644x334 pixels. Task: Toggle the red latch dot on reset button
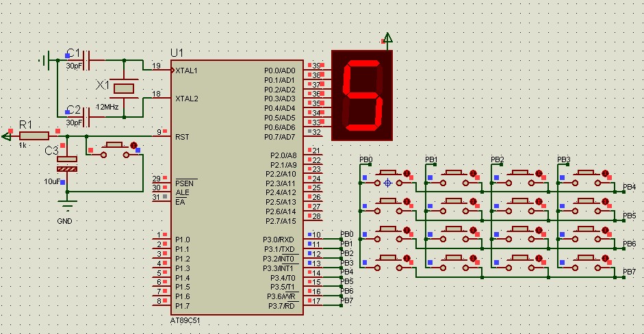(133, 146)
